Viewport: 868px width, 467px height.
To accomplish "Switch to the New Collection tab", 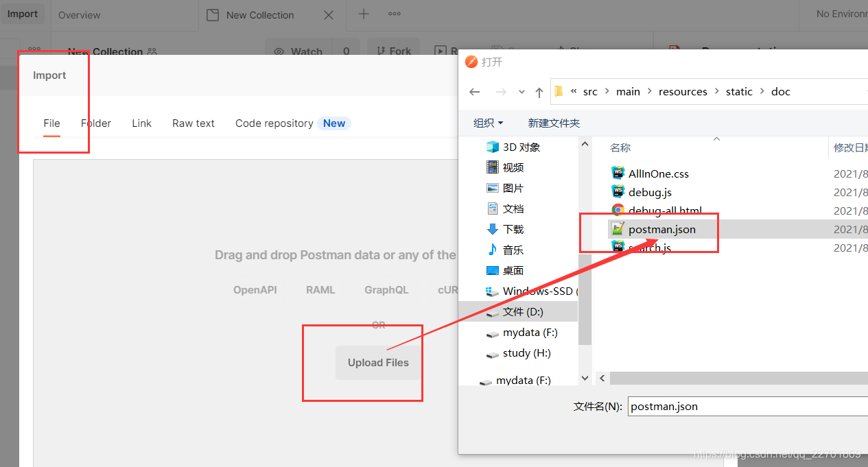I will (260, 15).
